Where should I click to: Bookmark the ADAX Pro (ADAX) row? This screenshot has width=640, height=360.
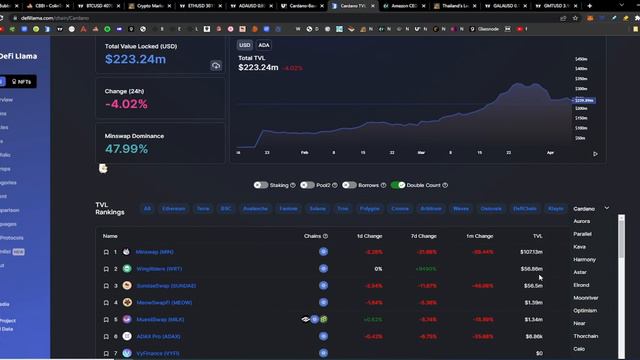[x=106, y=337]
